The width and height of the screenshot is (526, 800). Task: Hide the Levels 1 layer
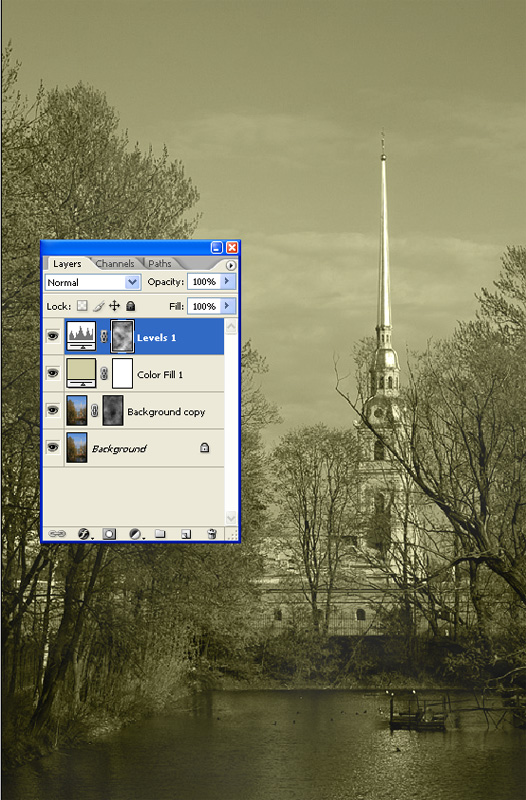pyautogui.click(x=53, y=336)
